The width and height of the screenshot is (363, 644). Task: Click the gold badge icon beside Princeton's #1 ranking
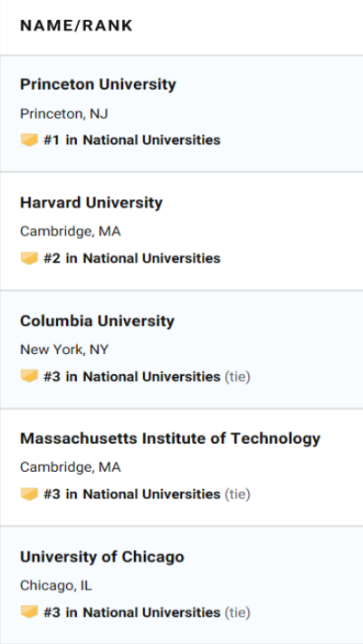pyautogui.click(x=29, y=140)
